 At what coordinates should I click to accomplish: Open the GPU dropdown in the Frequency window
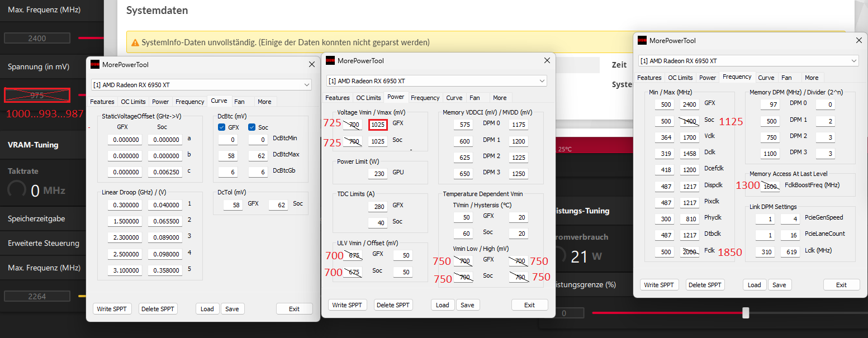748,60
